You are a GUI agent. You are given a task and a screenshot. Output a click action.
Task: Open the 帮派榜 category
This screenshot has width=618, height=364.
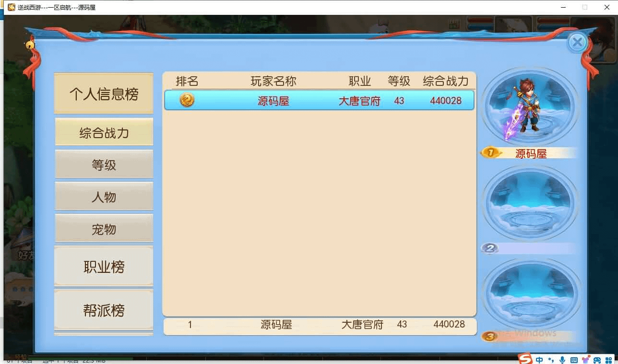[104, 310]
